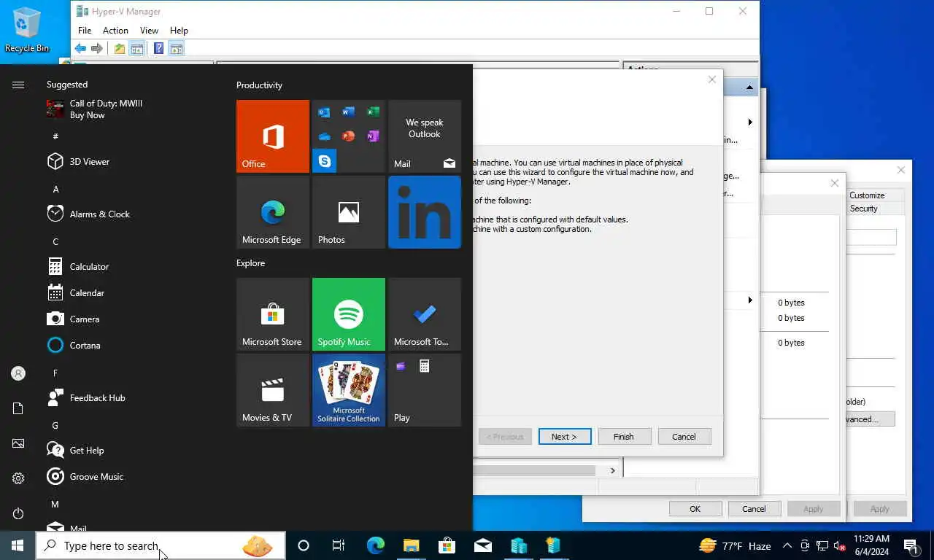This screenshot has height=560, width=934.
Task: Toggle the Show/Hide Console Tree toolbar icon
Action: [x=136, y=49]
